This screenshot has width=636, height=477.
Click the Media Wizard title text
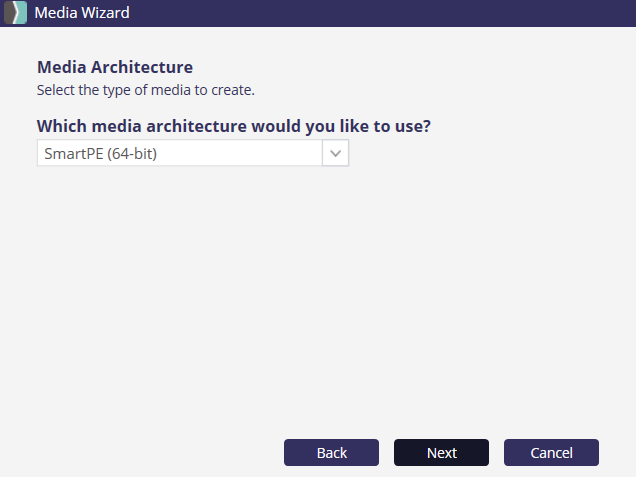pos(82,13)
